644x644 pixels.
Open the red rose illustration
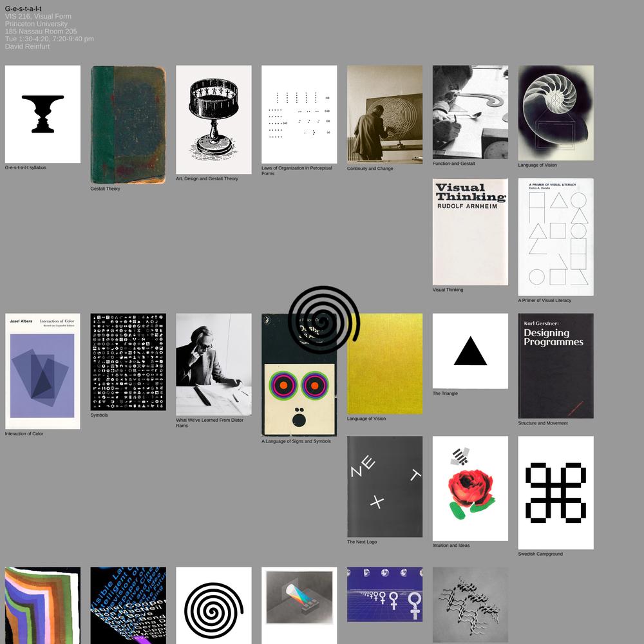tap(470, 489)
